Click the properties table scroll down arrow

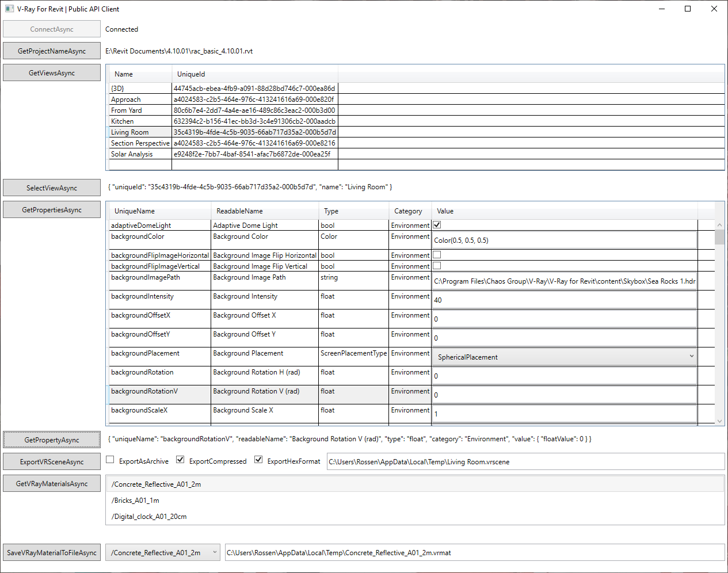pyautogui.click(x=719, y=421)
